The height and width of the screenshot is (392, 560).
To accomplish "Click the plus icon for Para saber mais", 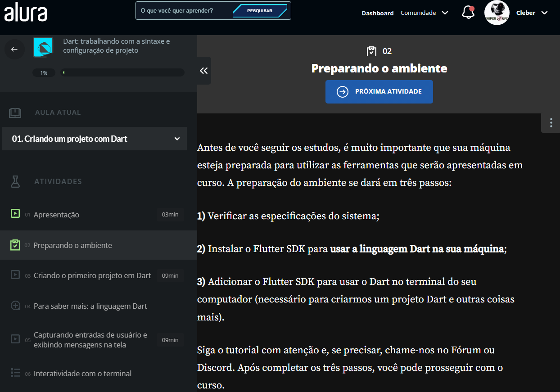I will point(15,306).
